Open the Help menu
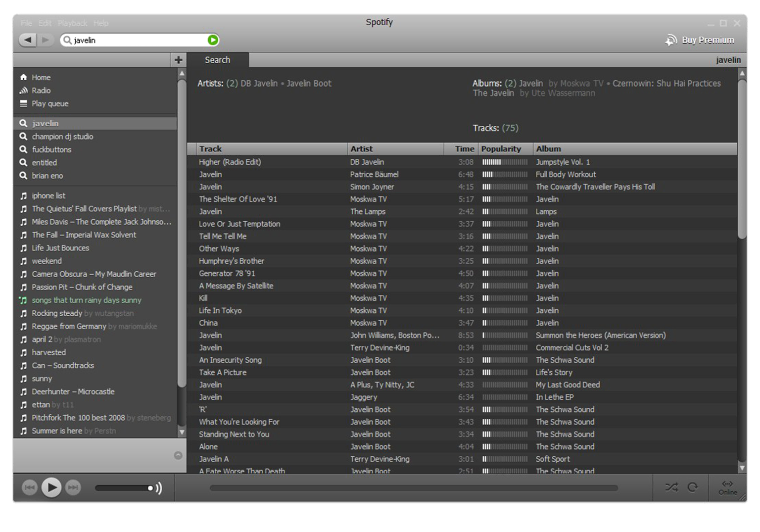Viewport: 760px width, 532px height. click(x=101, y=23)
